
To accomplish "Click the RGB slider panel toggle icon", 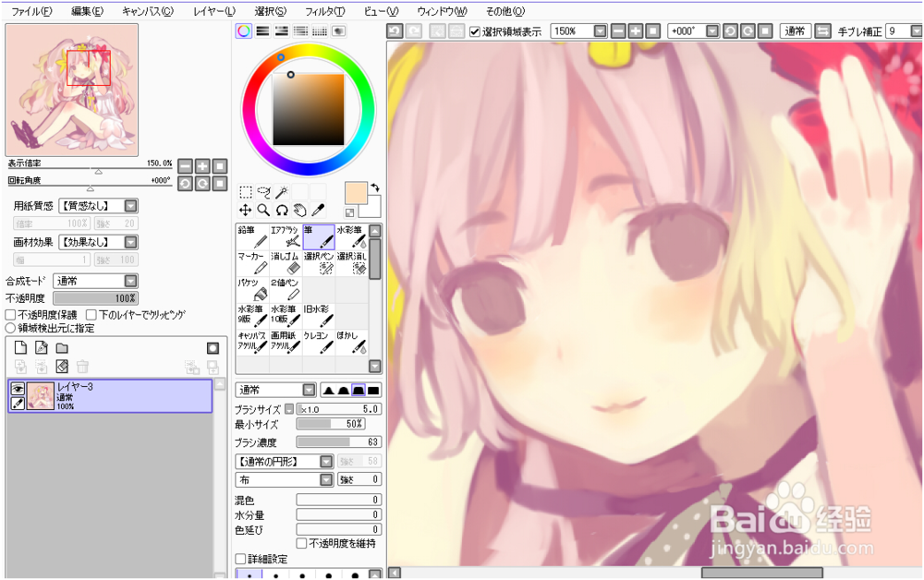I will pos(262,30).
